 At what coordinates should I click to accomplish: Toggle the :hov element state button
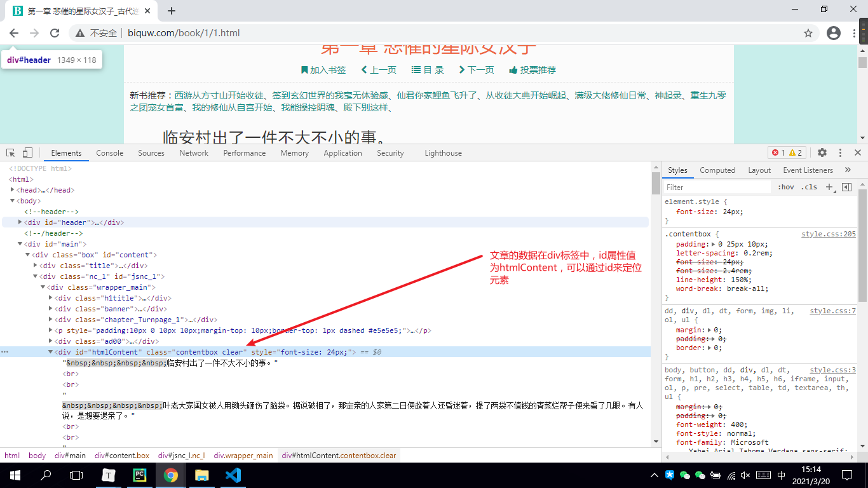pos(786,187)
